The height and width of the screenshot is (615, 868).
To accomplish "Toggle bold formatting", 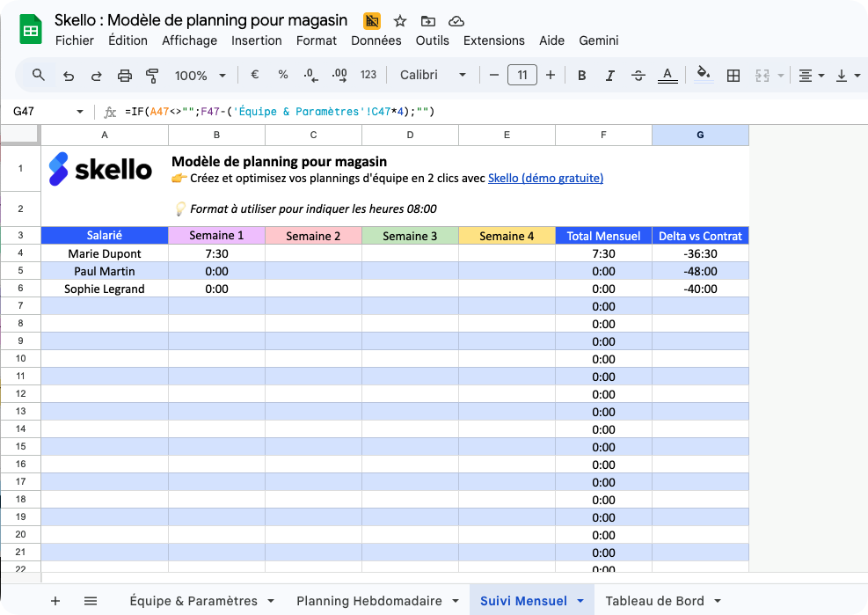I will pos(581,76).
